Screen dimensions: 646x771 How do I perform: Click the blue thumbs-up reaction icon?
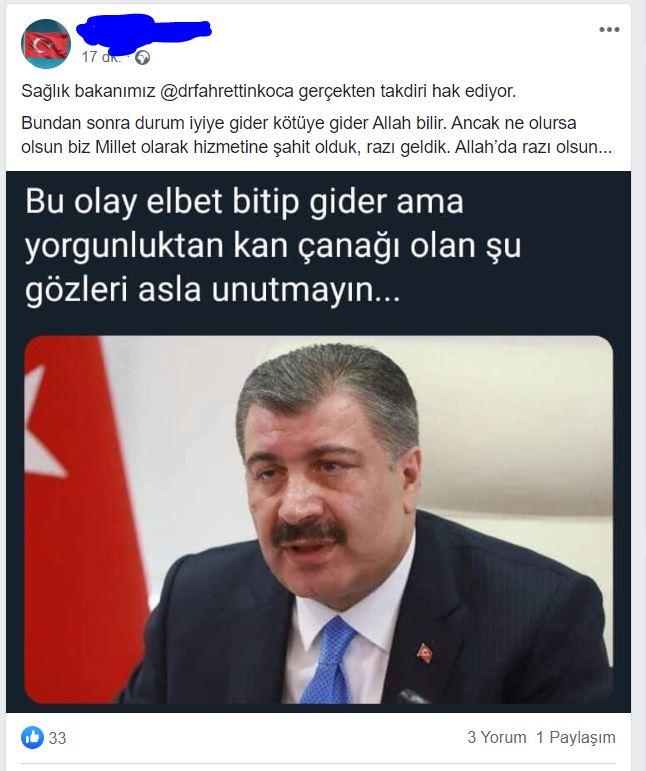pos(32,738)
